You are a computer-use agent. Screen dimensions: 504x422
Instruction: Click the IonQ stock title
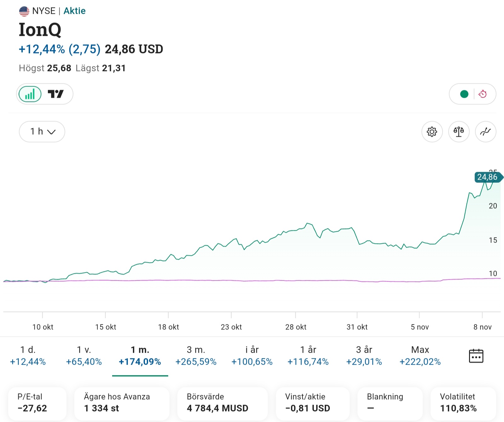tap(40, 30)
